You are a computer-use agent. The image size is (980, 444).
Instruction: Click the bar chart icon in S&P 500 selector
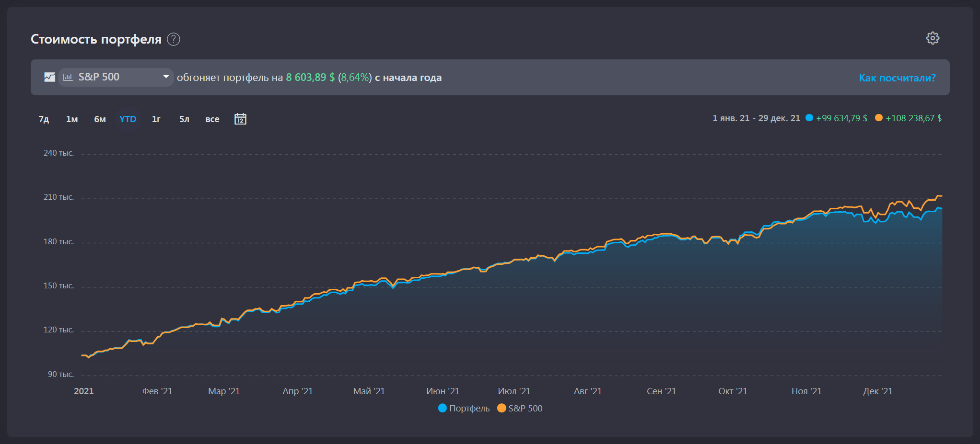click(68, 77)
